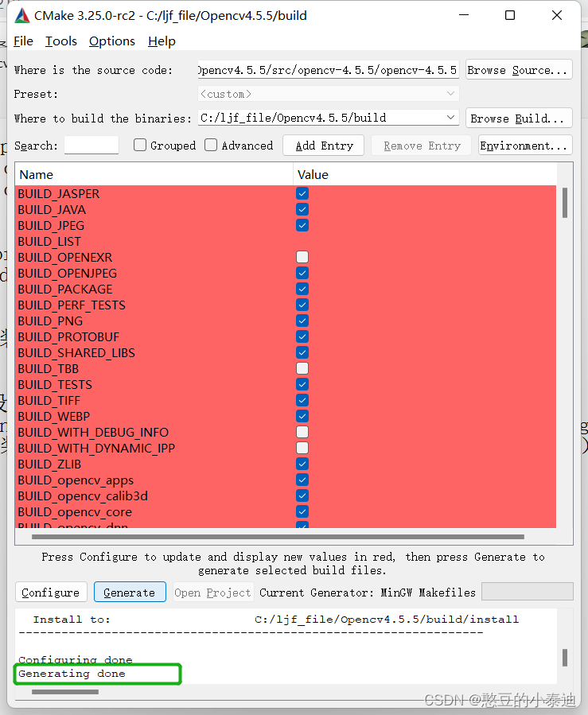Open the File menu
The image size is (588, 715).
click(x=23, y=41)
